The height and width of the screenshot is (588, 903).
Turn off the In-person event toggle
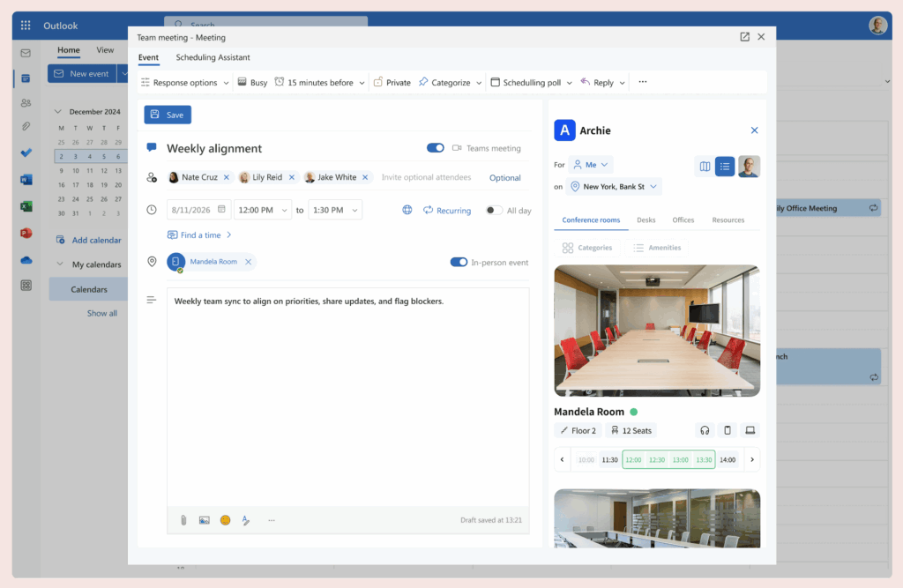point(458,262)
